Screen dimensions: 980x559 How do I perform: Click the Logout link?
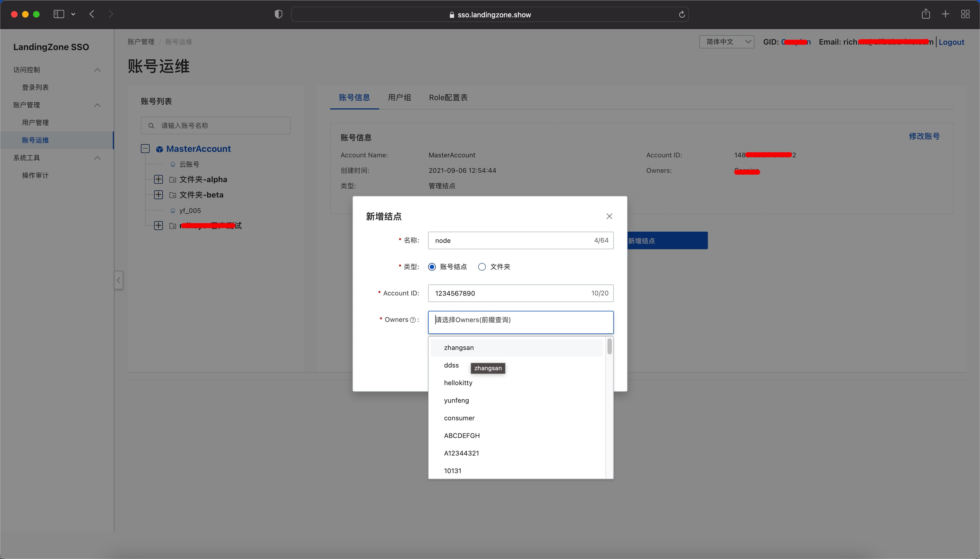click(x=951, y=42)
